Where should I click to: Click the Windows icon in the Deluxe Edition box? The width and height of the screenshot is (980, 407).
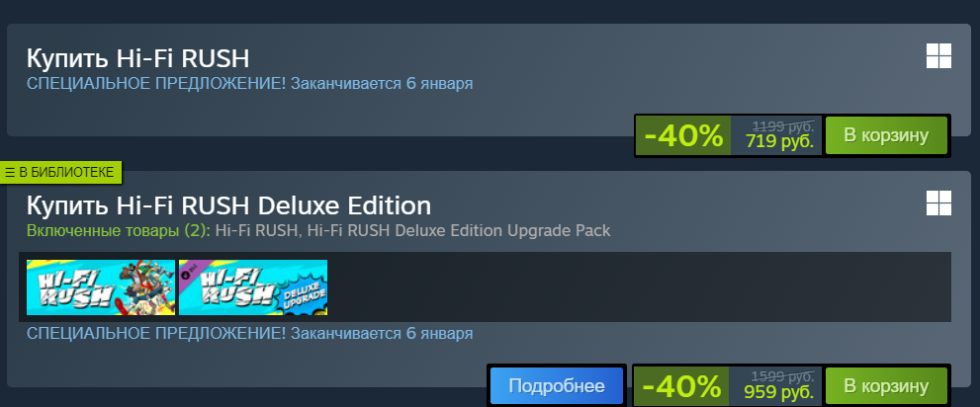[x=938, y=203]
